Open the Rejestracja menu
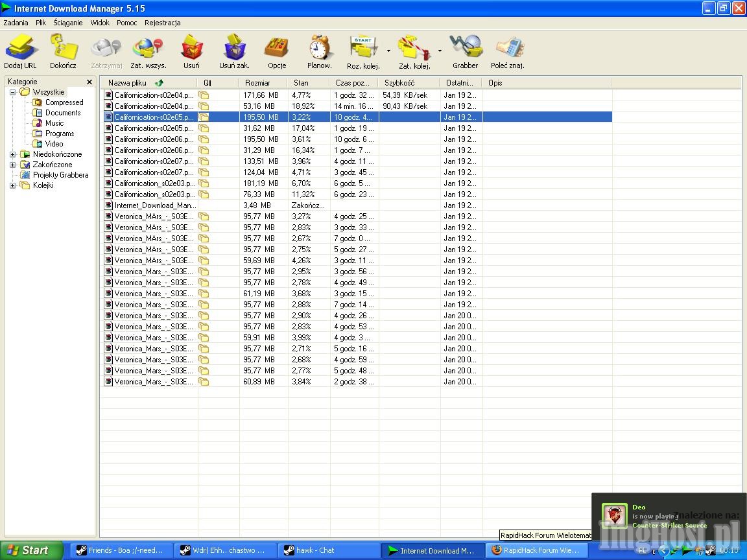The width and height of the screenshot is (747, 560). (163, 23)
